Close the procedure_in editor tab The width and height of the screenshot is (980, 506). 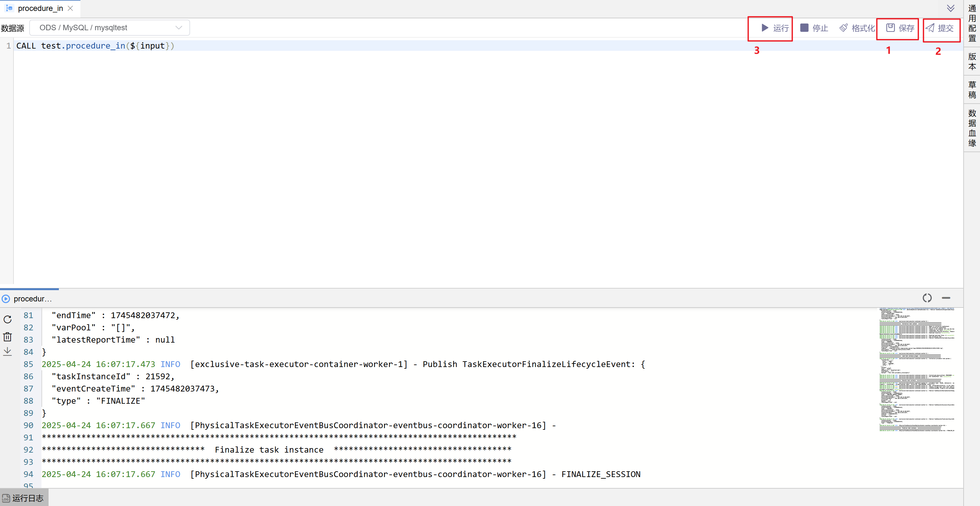point(70,8)
